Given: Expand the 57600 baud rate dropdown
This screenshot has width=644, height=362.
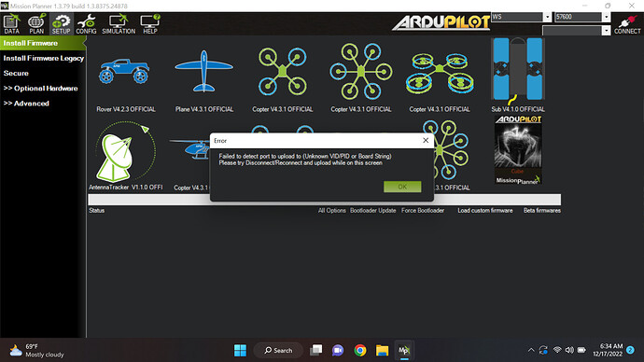Looking at the screenshot, I should pos(607,17).
